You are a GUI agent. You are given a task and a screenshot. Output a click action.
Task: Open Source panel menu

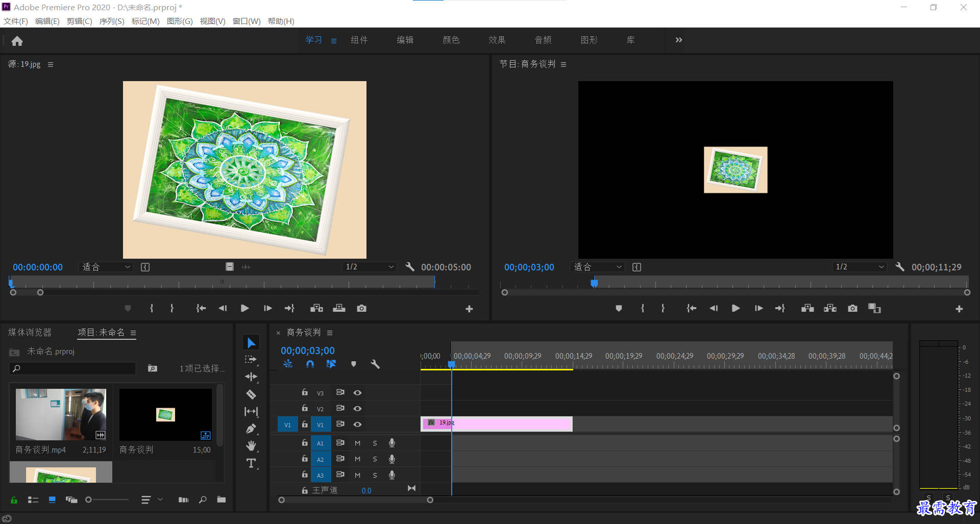click(x=51, y=64)
